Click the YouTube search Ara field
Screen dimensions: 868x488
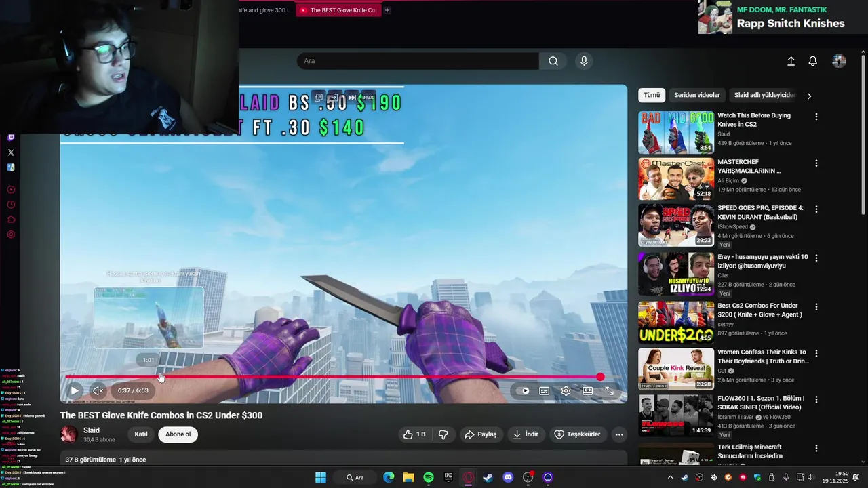point(418,61)
